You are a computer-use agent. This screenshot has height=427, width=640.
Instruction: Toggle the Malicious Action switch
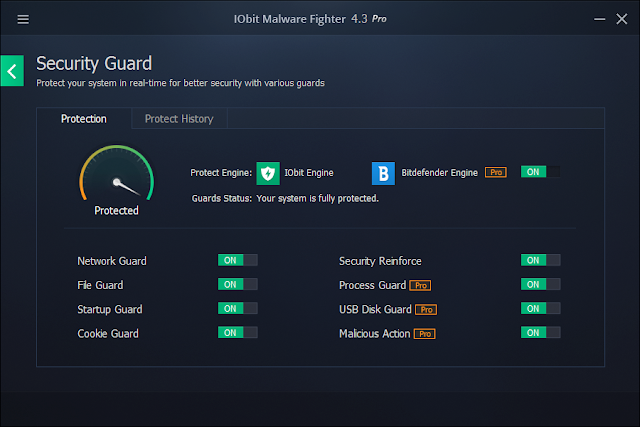pyautogui.click(x=540, y=333)
